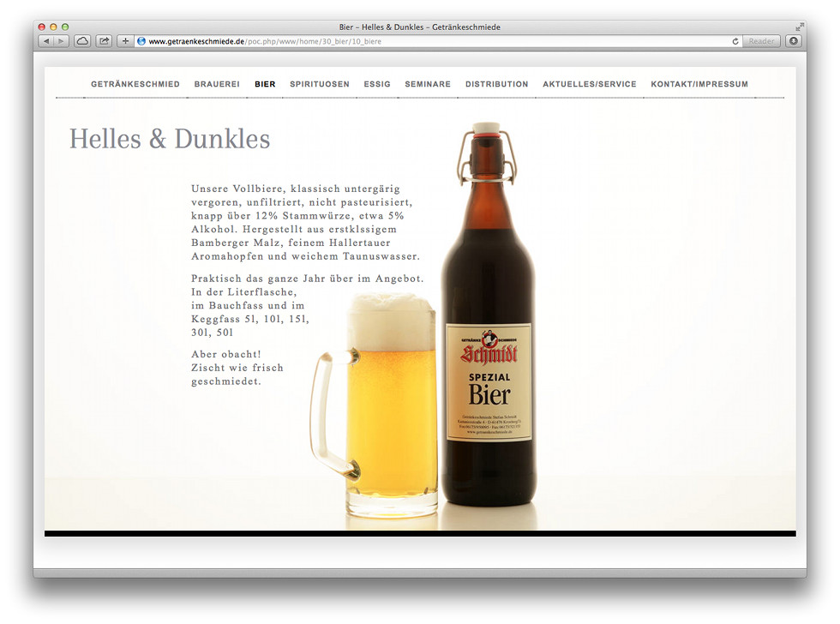Click the Helles & Dunkles heading
Image resolution: width=840 pixels, height=624 pixels.
[x=170, y=139]
